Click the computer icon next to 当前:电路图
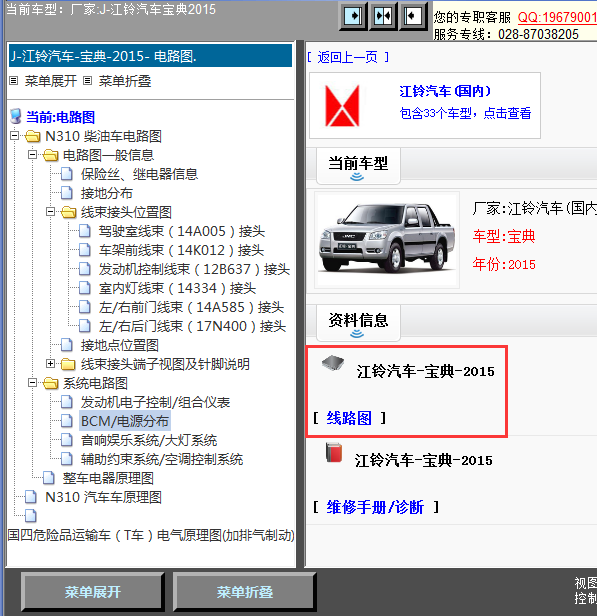The height and width of the screenshot is (616, 597). (x=16, y=116)
